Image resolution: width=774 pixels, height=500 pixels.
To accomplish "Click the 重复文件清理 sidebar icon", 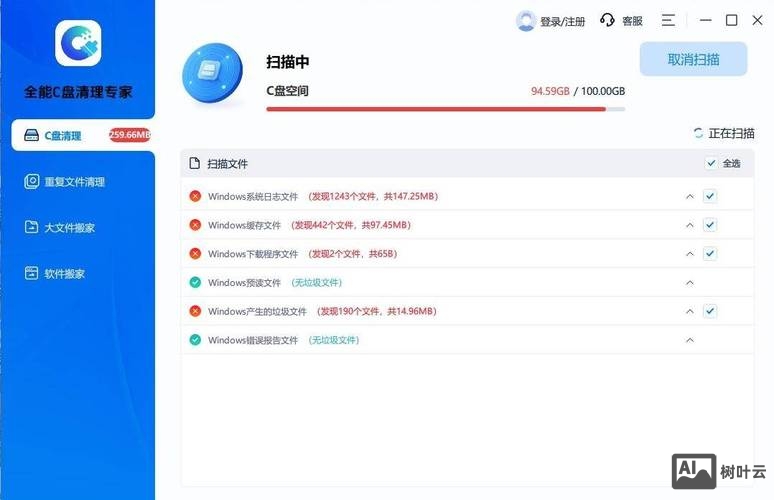I will tap(32, 182).
